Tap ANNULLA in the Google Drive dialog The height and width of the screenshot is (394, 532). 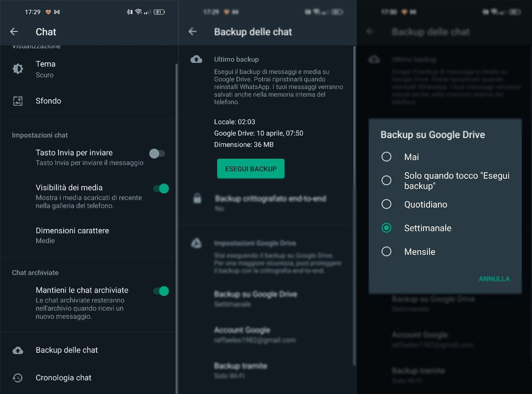pyautogui.click(x=494, y=278)
